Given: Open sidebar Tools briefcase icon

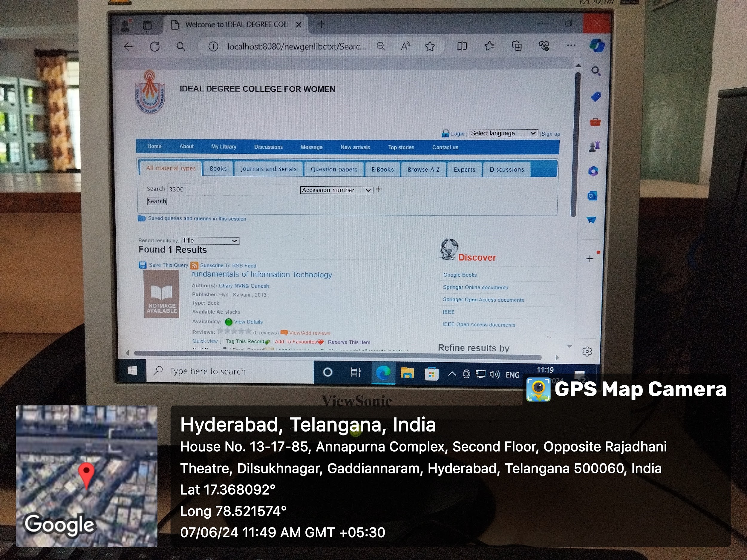Looking at the screenshot, I should tap(595, 122).
